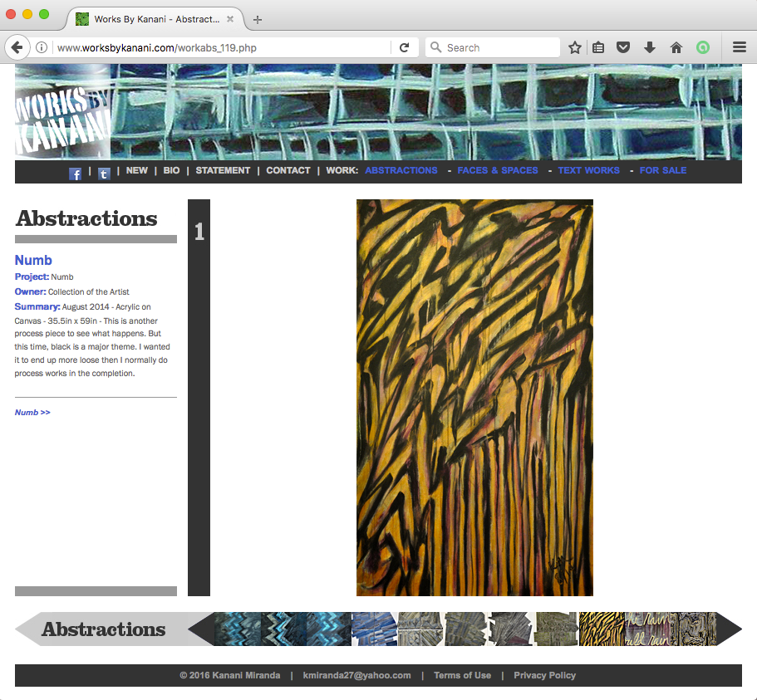757x700 pixels.
Task: Open the yellow and black striped thumbnail
Action: point(602,629)
